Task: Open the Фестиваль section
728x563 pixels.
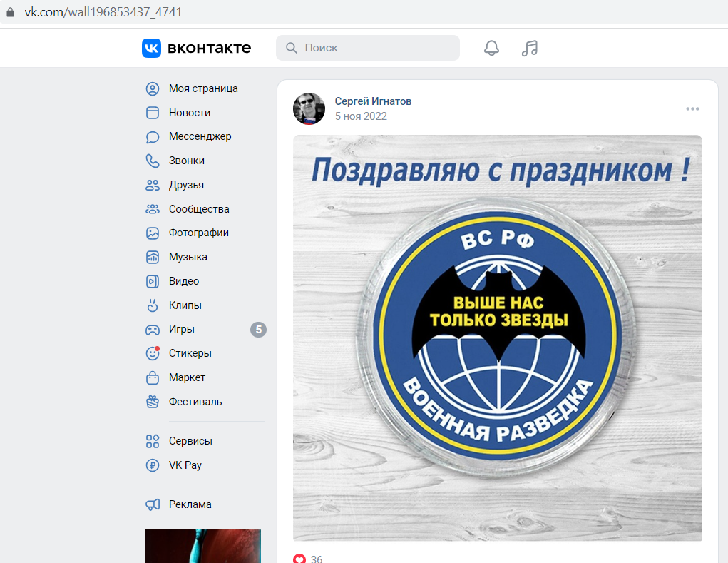Action: [x=195, y=402]
